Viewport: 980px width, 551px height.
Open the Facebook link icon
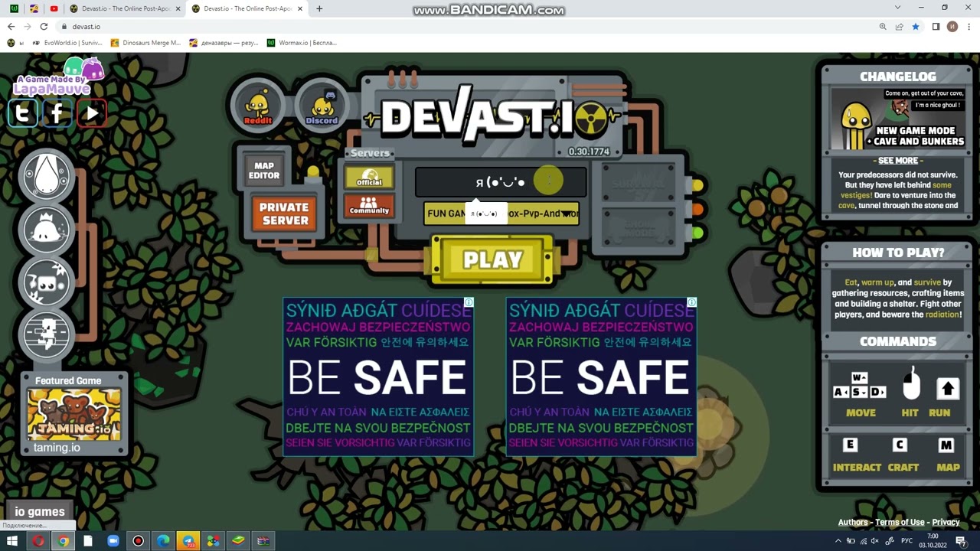click(57, 114)
